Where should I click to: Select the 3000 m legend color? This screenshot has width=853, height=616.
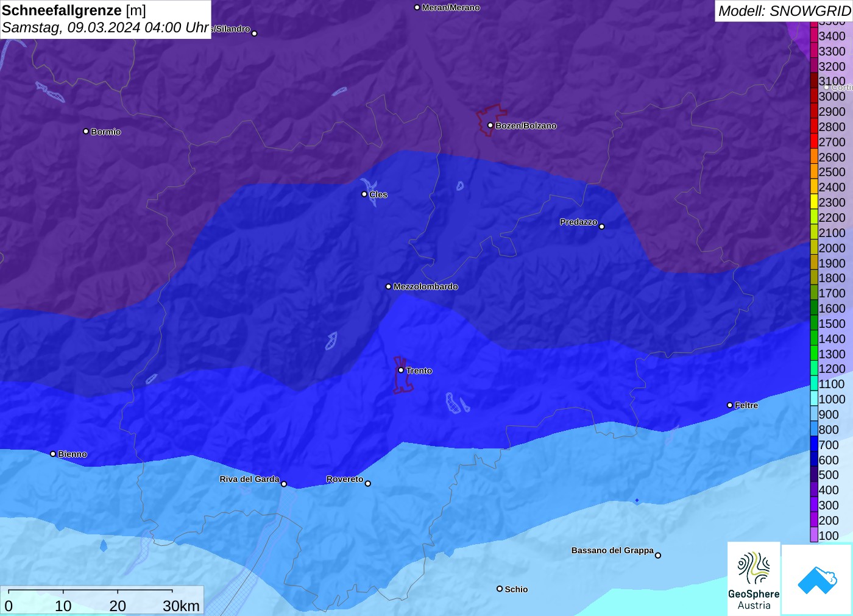click(814, 96)
